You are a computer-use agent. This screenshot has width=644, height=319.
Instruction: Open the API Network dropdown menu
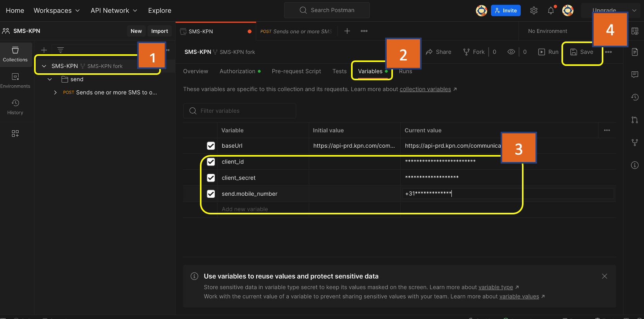(114, 10)
